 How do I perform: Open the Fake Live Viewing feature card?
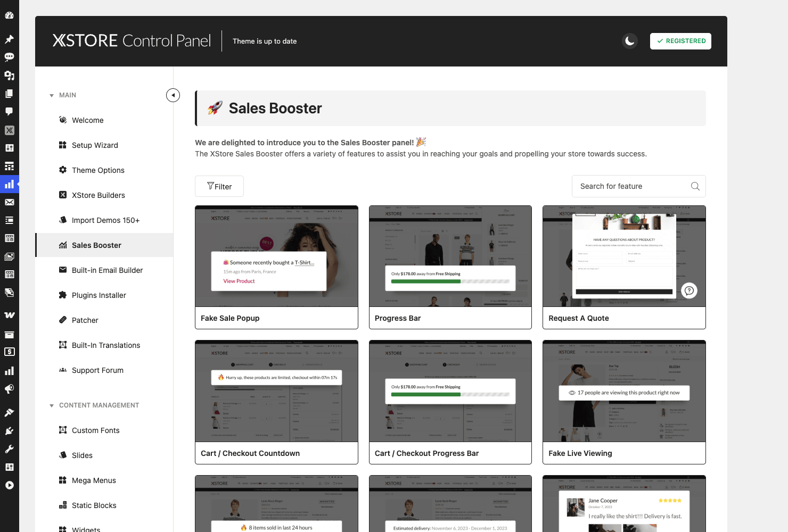point(624,402)
